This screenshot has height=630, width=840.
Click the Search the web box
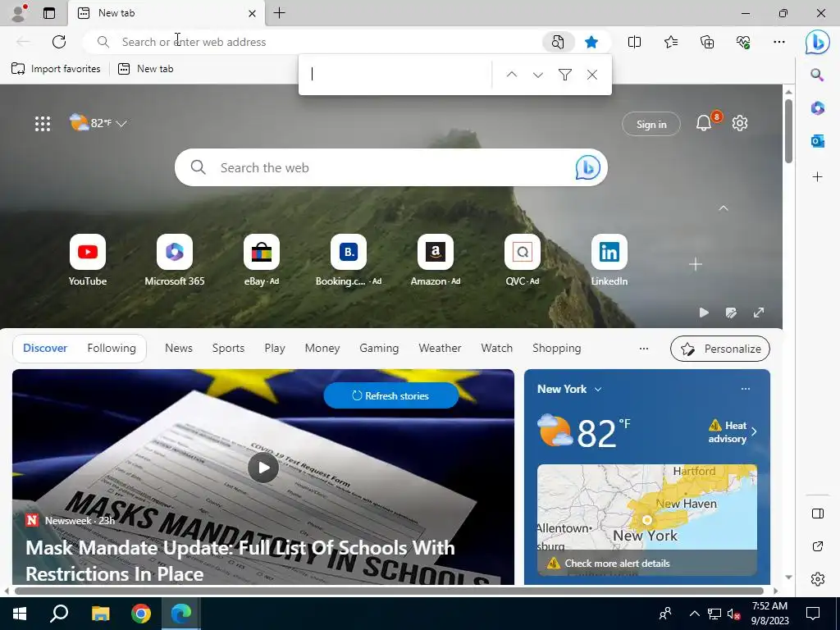391,167
